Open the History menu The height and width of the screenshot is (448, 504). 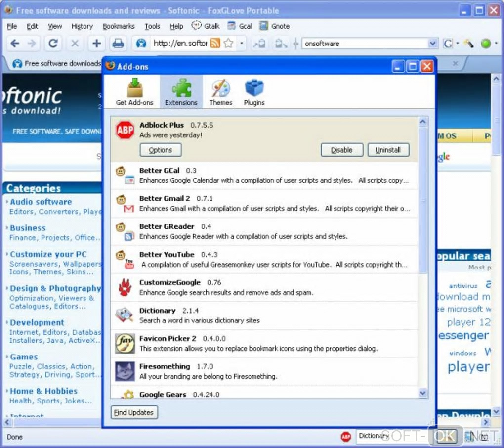point(82,26)
